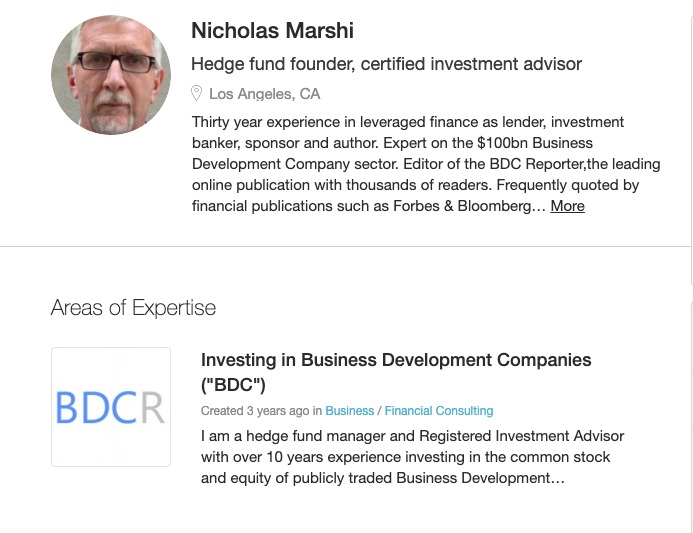Screen dimensions: 693x533
Task: Click the BDCR logo thumbnail
Action: (111, 407)
